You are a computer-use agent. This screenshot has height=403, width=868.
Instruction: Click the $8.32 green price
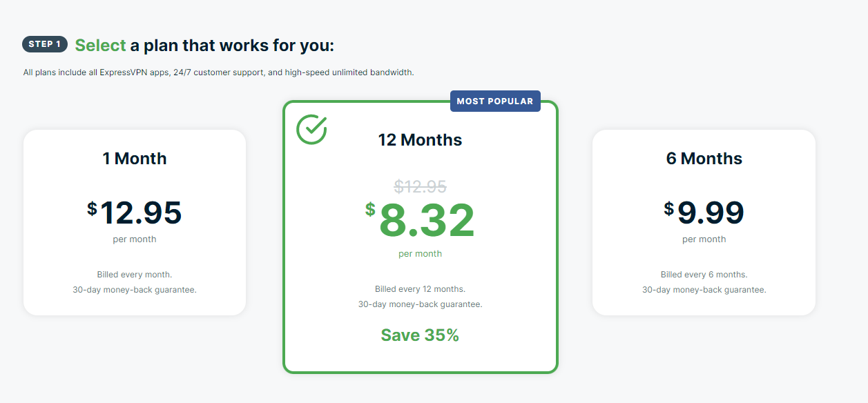[x=420, y=221]
